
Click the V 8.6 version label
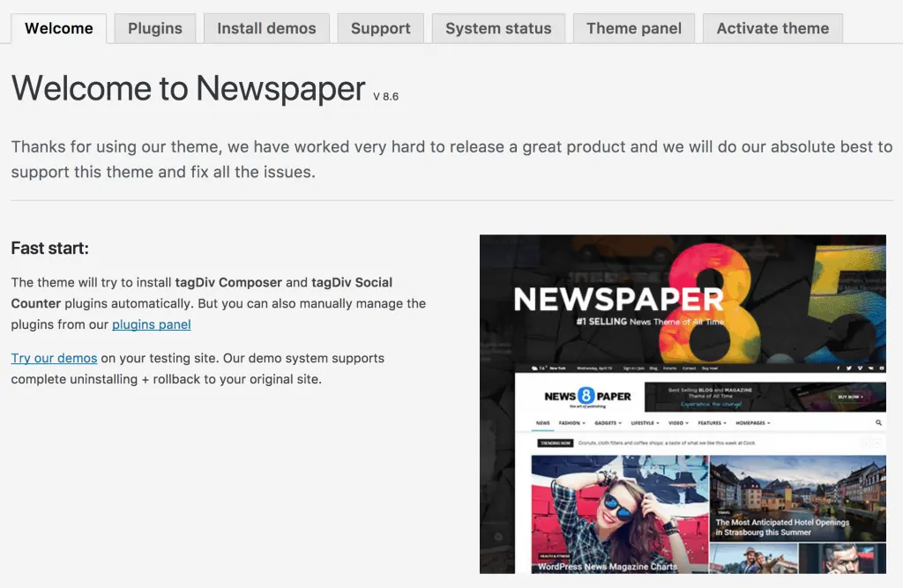386,97
